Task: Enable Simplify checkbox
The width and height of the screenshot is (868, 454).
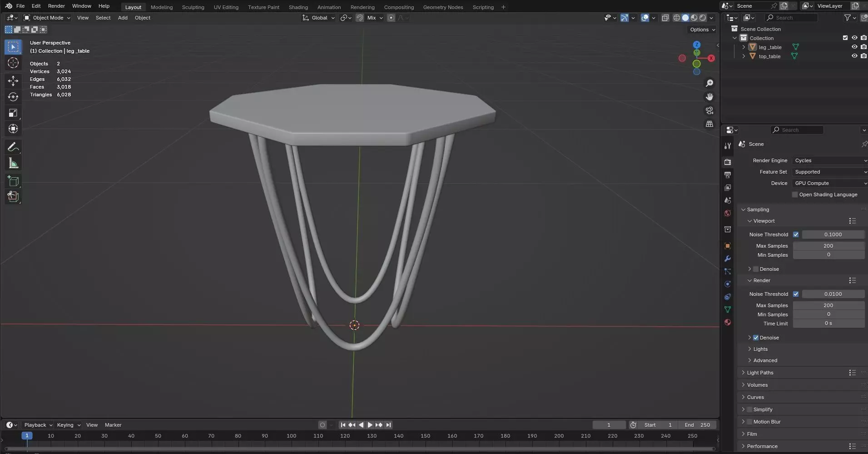Action: coord(749,409)
